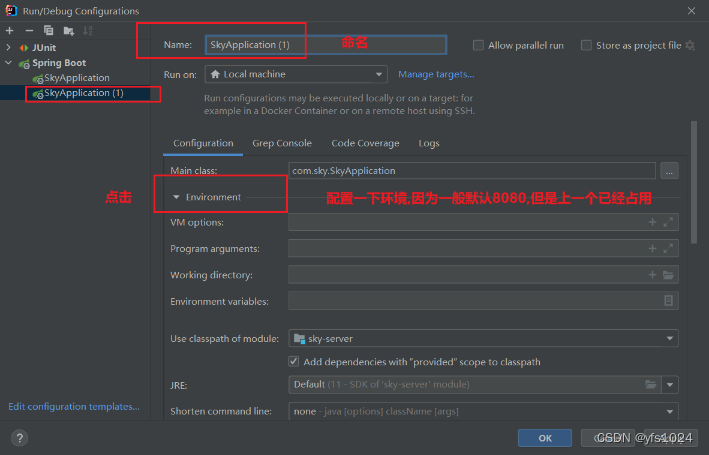Insert macro into Working directory field
This screenshot has width=709, height=455.
(652, 275)
